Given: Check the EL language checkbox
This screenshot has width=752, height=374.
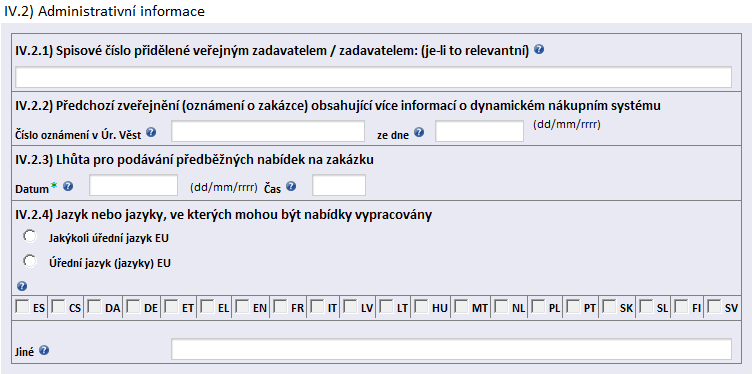Looking at the screenshot, I should coord(207,306).
